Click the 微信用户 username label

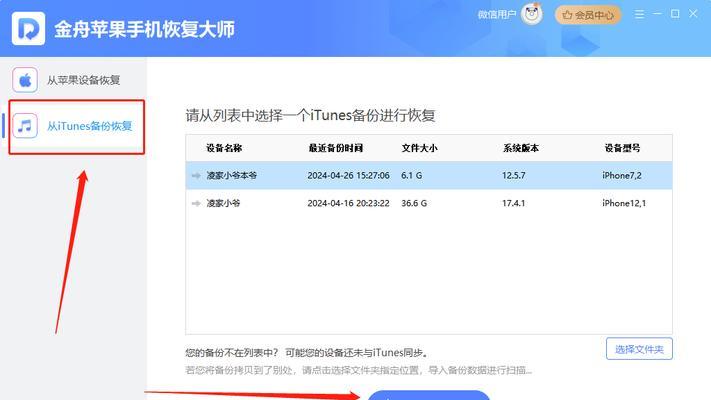click(497, 15)
